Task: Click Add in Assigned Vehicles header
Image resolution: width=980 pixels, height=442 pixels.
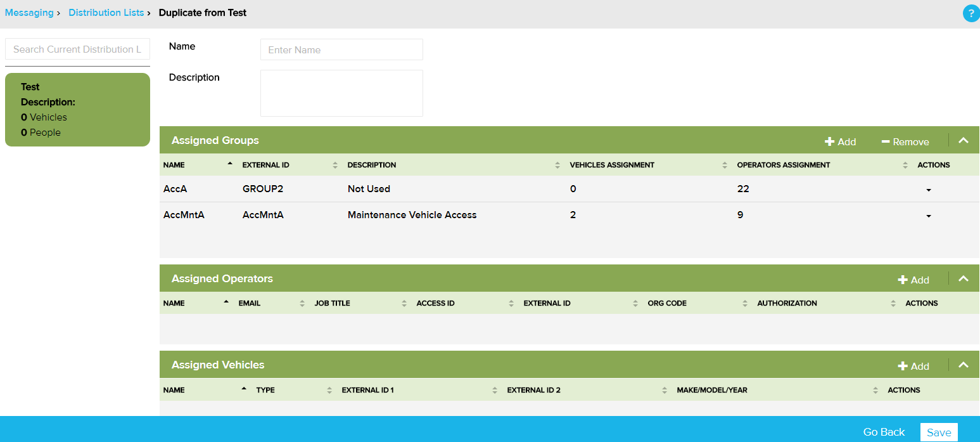Action: (x=913, y=366)
